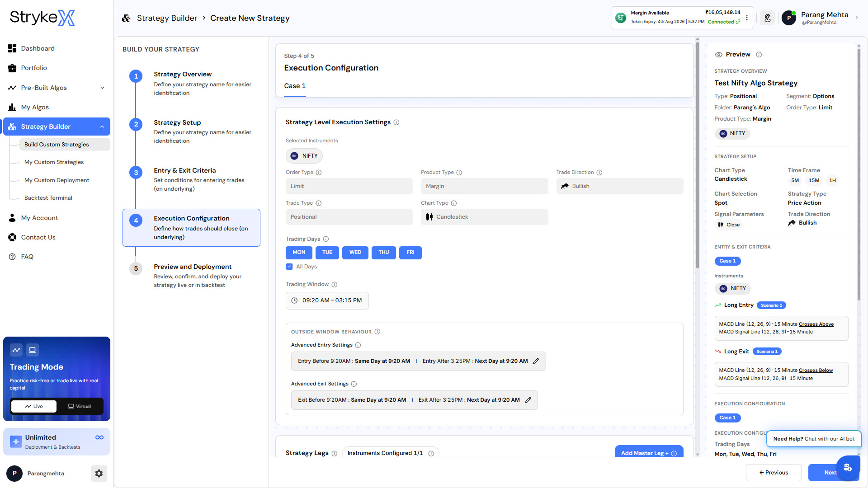This screenshot has width=868, height=488.
Task: Toggle the FRI trading day
Action: point(410,253)
